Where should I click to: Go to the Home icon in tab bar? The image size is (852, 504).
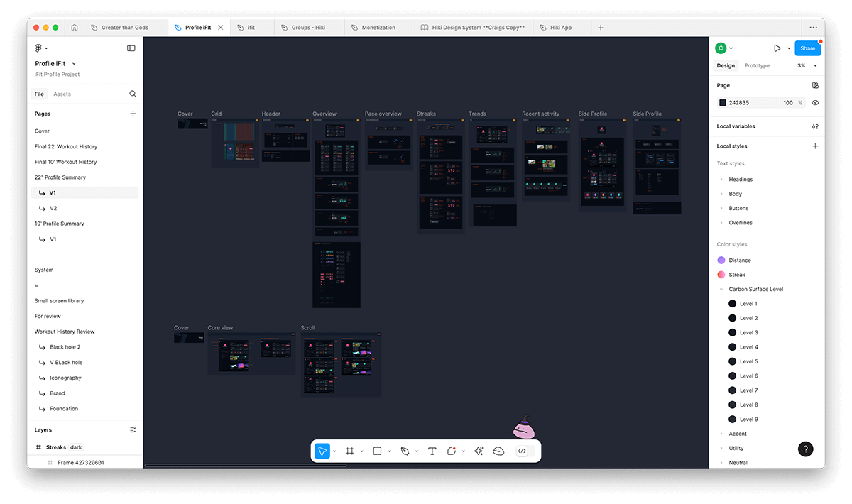click(x=75, y=28)
